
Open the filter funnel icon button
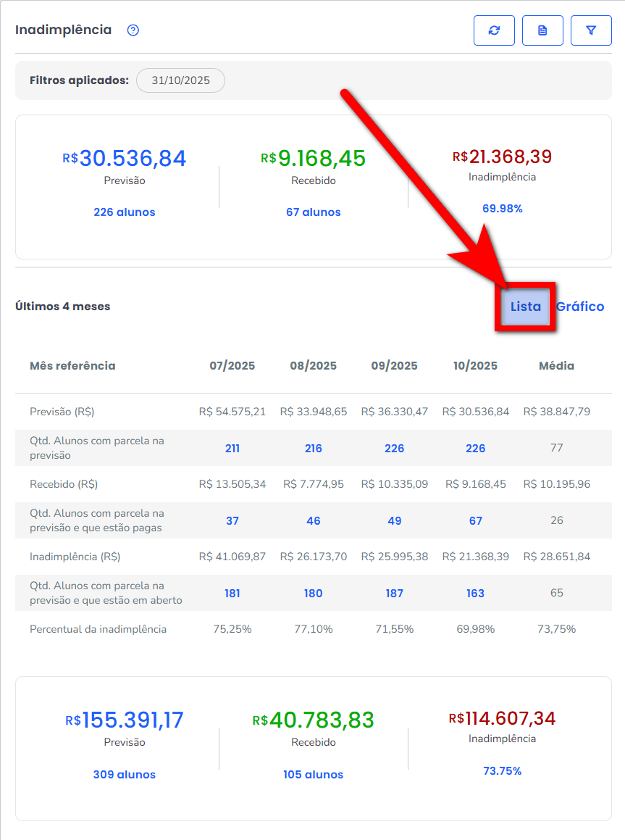click(591, 30)
